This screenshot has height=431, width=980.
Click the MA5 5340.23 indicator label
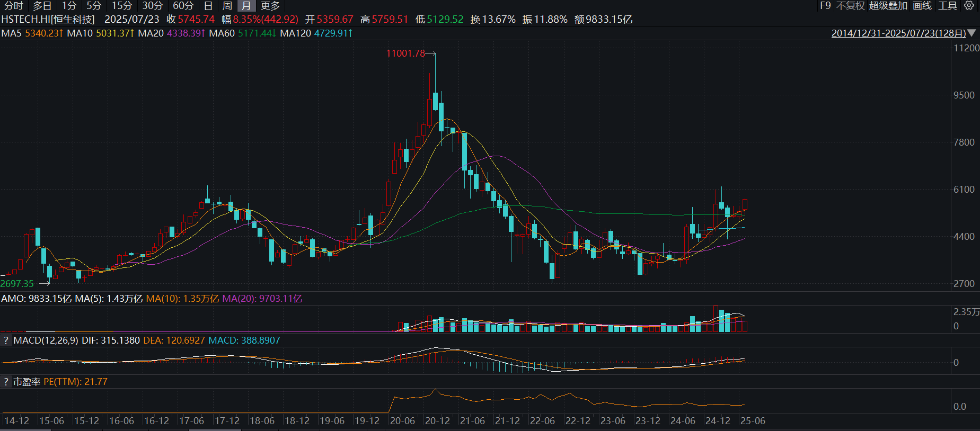pos(32,33)
